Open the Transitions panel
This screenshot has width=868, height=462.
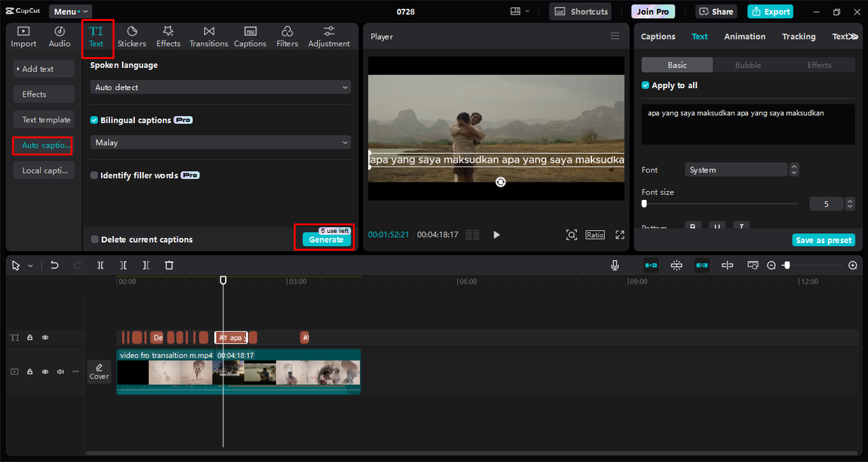click(x=209, y=37)
